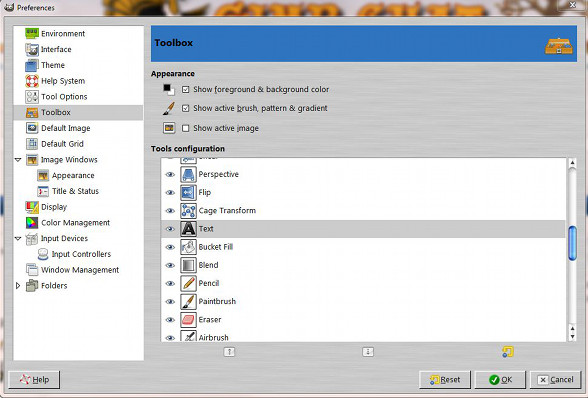
Task: Disable Show foreground & background color
Action: (185, 89)
